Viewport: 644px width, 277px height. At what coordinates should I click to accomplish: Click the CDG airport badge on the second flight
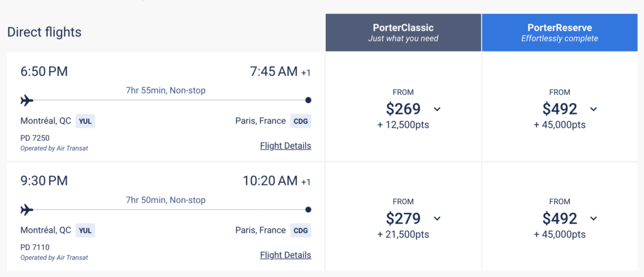(301, 231)
